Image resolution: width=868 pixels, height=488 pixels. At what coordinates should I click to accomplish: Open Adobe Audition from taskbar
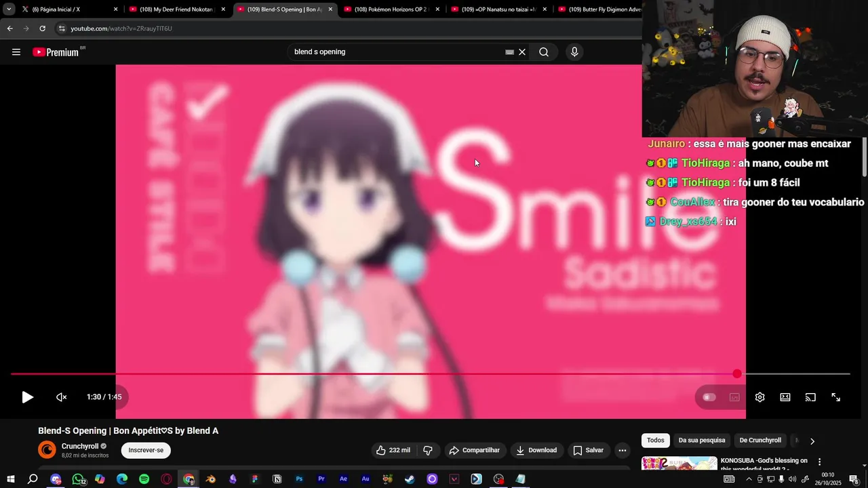[366, 479]
